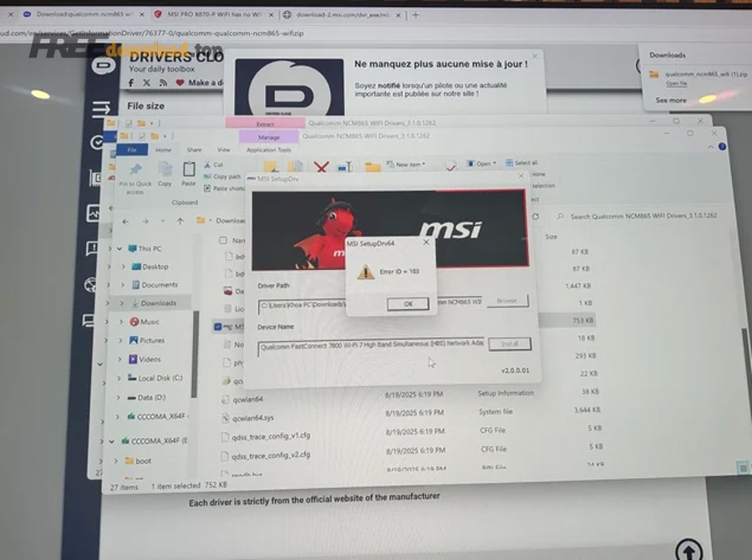752x560 pixels.
Task: Click the red Delete X icon
Action: (x=322, y=167)
